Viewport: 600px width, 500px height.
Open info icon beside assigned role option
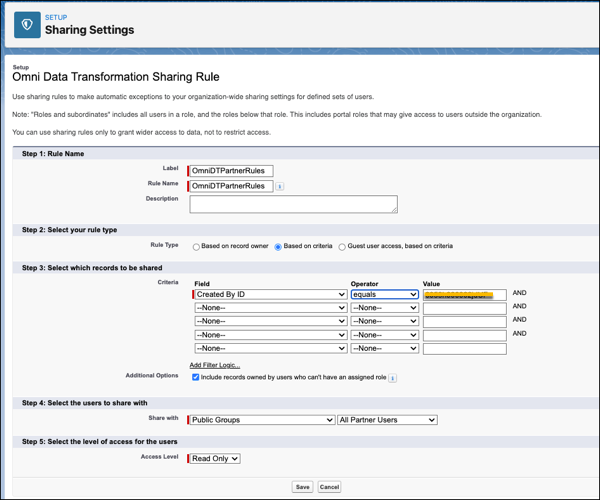[392, 378]
